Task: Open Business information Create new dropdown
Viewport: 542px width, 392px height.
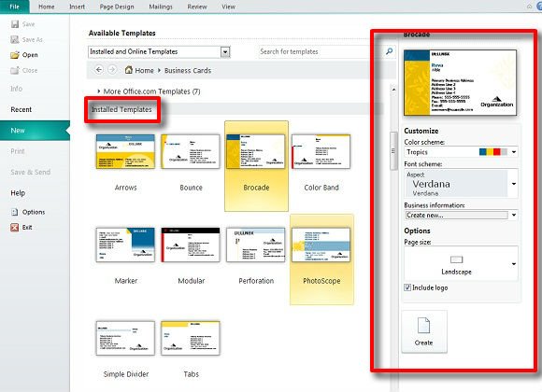Action: [514, 216]
